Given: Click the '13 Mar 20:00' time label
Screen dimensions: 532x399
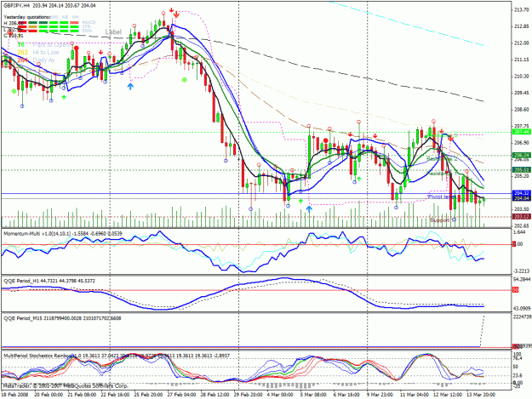Looking at the screenshot, I should coord(480,395).
